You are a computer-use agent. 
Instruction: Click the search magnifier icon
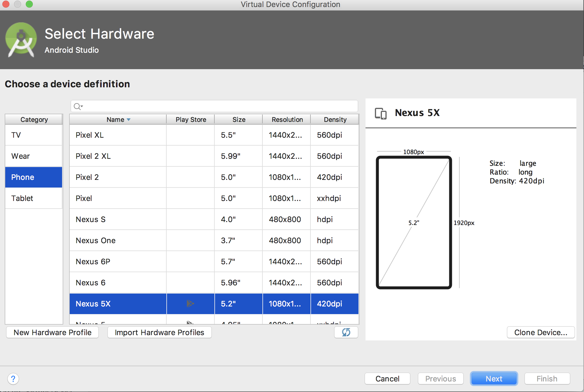pyautogui.click(x=77, y=106)
